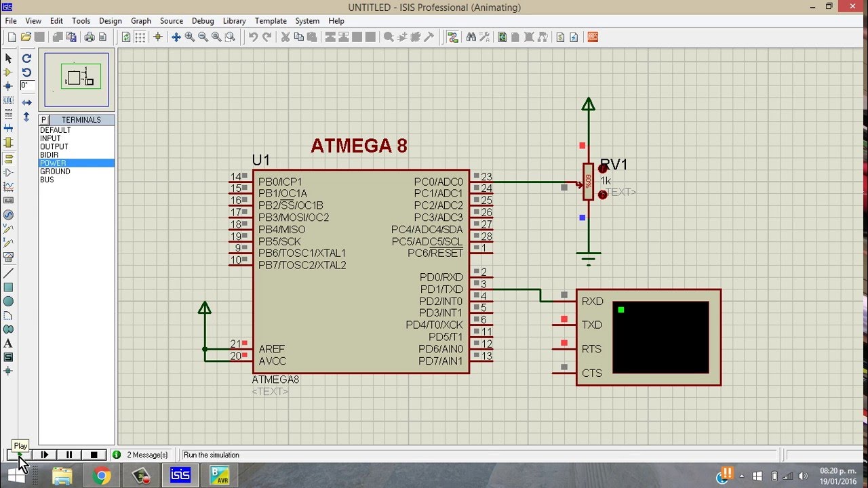Select BIDIR terminal from list

[77, 155]
